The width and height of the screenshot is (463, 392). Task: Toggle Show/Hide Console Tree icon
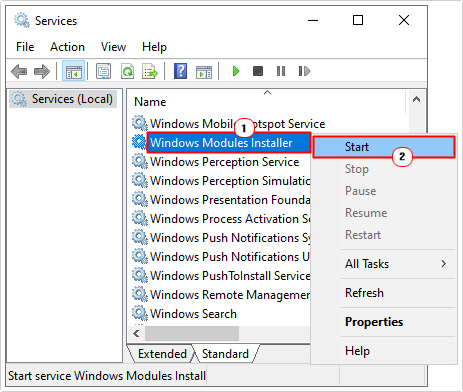[74, 71]
